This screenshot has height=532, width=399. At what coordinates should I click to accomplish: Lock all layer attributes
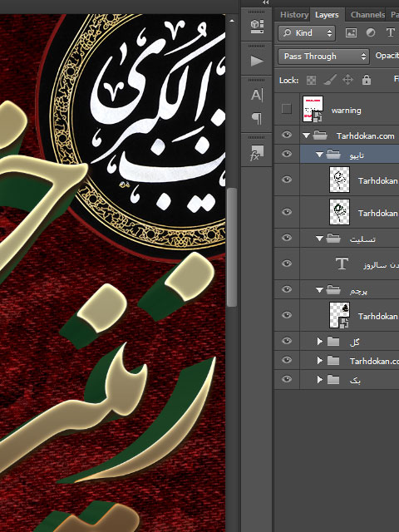click(x=366, y=80)
